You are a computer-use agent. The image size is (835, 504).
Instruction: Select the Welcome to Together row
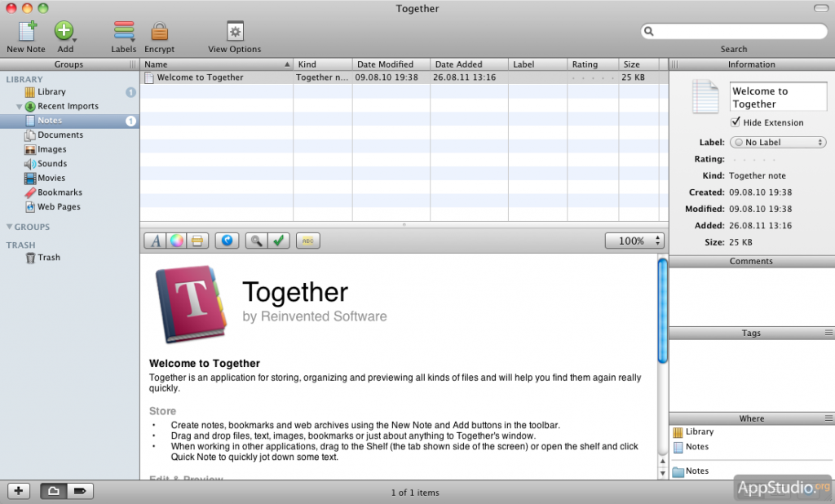[x=404, y=77]
